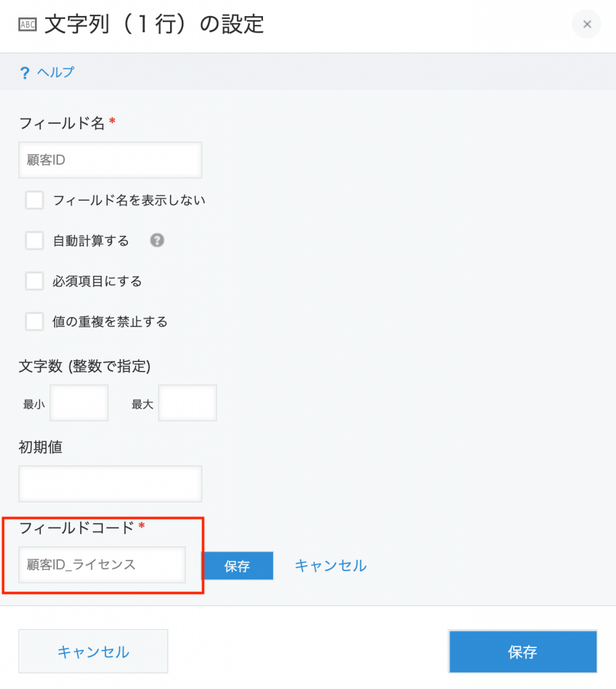Click the bottom-left キャンセル button

(x=93, y=651)
